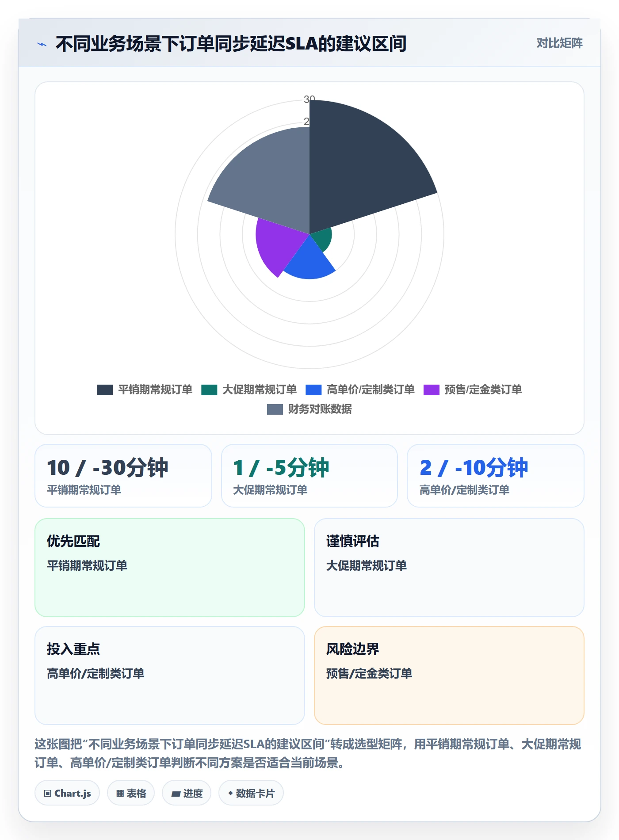Image resolution: width=619 pixels, height=840 pixels.
Task: Click the lightning icon beside the title
Action: pyautogui.click(x=42, y=44)
